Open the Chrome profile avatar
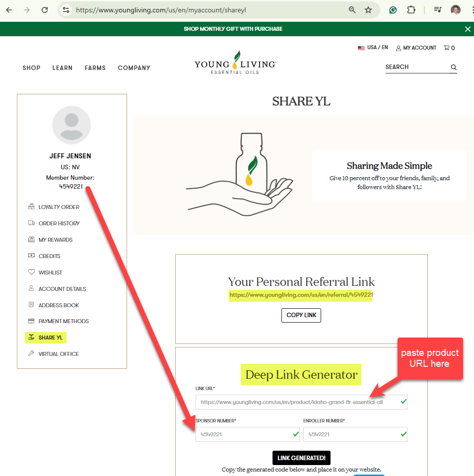474x476 pixels. click(456, 10)
